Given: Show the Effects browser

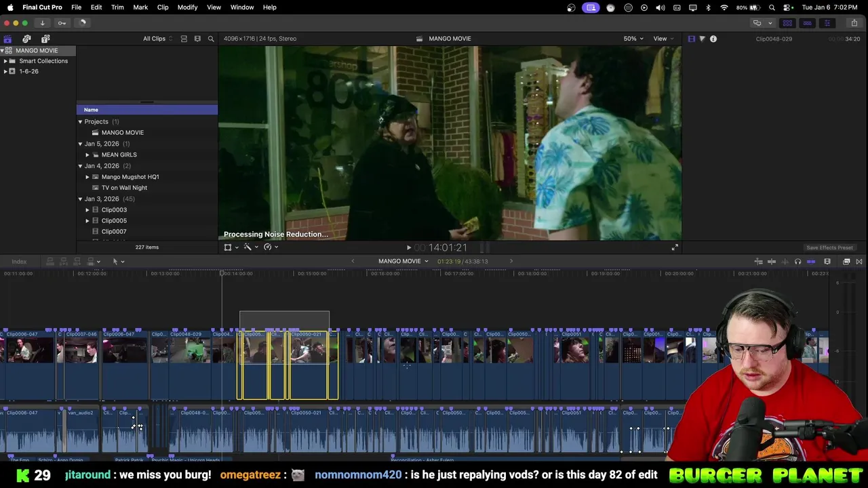Looking at the screenshot, I should click(846, 262).
